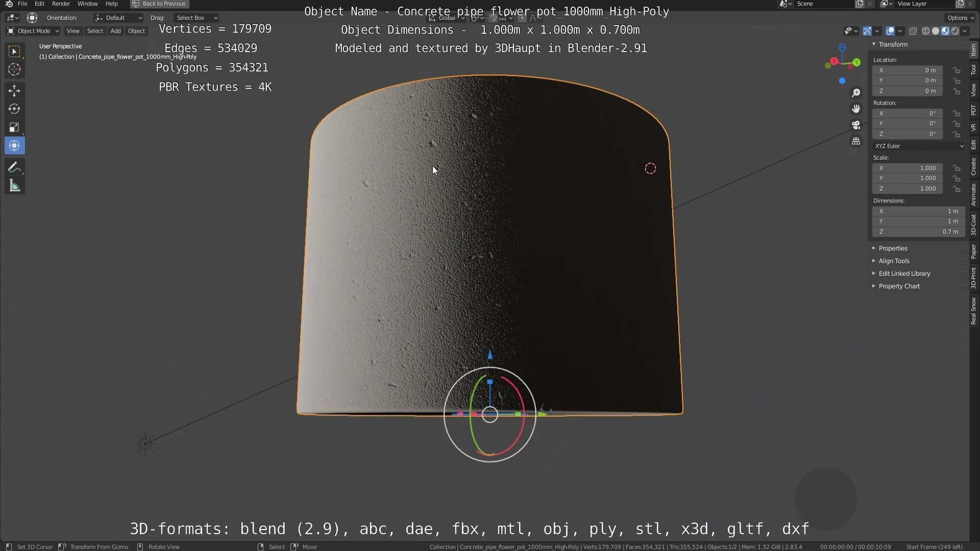The image size is (980, 551).
Task: Select the 3D Cursor tool
Action: pyautogui.click(x=14, y=69)
